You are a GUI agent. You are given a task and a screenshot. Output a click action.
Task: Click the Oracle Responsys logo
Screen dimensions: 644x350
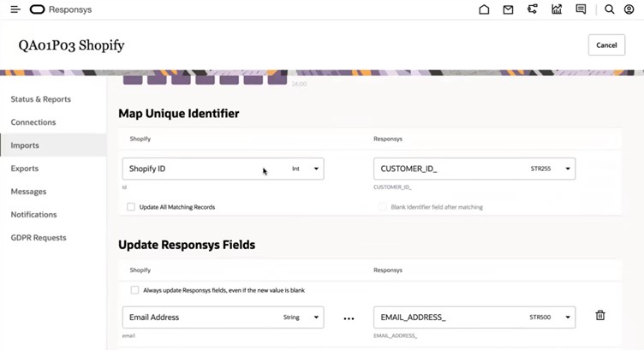(61, 9)
